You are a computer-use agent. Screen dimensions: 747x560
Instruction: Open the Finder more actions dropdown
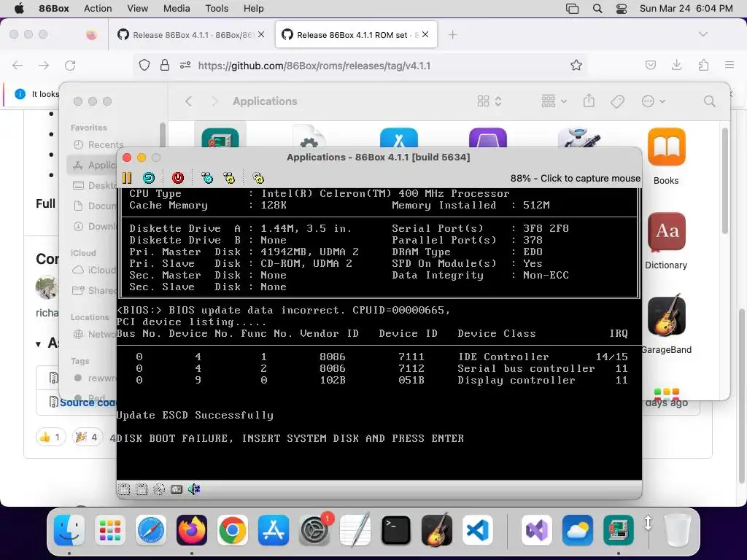653,101
